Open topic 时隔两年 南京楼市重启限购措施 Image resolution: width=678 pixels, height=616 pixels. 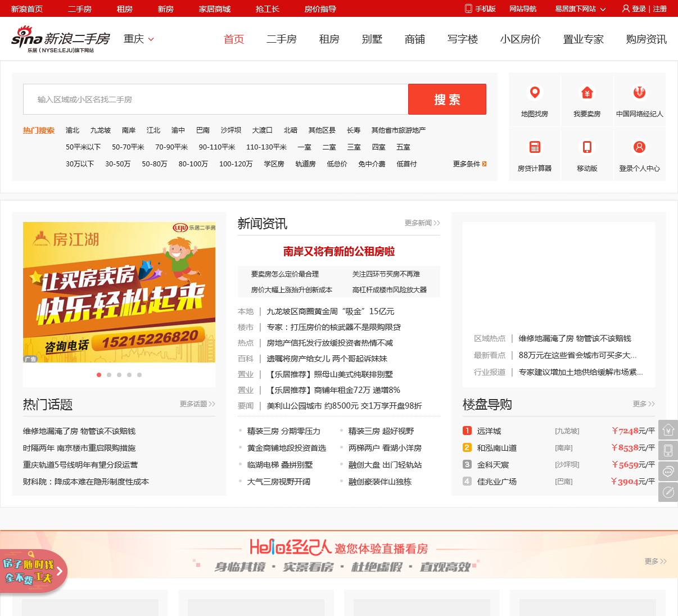pos(79,448)
